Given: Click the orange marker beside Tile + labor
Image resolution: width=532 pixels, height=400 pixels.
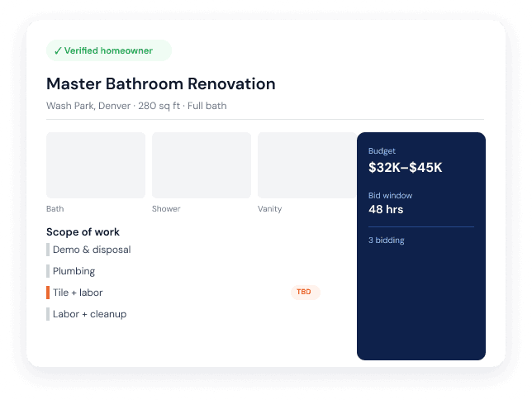Looking at the screenshot, I should pos(48,293).
